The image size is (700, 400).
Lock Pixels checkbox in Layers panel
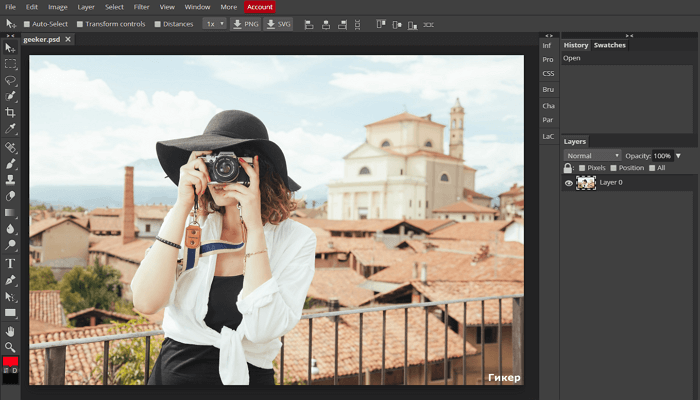click(x=582, y=168)
